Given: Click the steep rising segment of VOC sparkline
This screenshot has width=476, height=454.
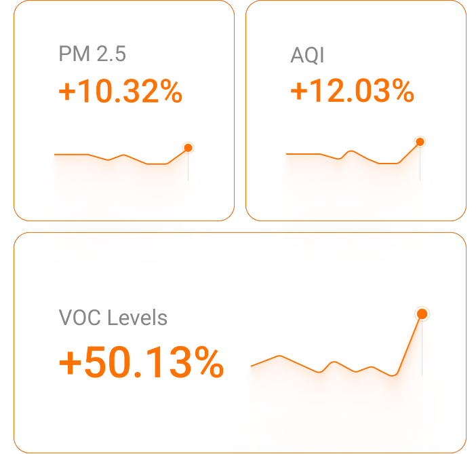Looking at the screenshot, I should (x=408, y=343).
